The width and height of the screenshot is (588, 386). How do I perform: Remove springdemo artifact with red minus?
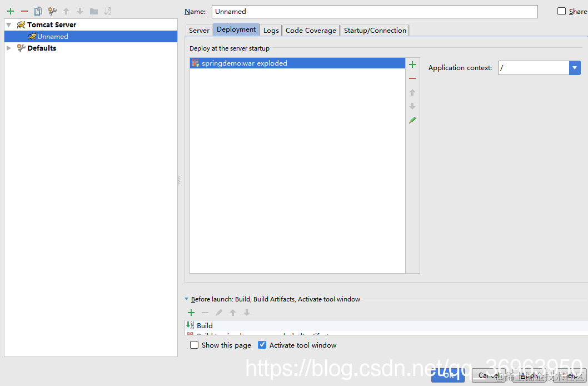[412, 78]
